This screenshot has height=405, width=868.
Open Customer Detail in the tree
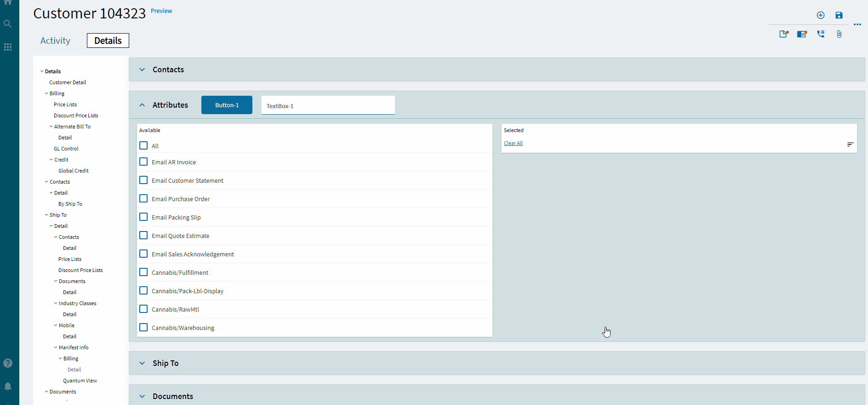(68, 82)
